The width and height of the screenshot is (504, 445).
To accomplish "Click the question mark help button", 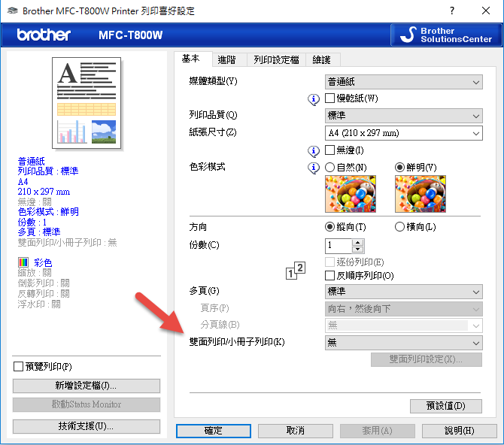I will click(452, 11).
